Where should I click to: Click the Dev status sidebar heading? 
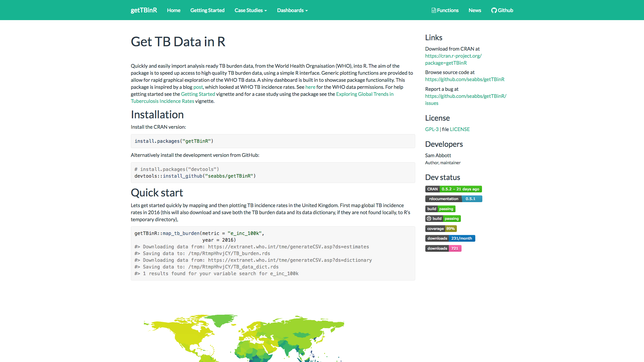pos(442,177)
